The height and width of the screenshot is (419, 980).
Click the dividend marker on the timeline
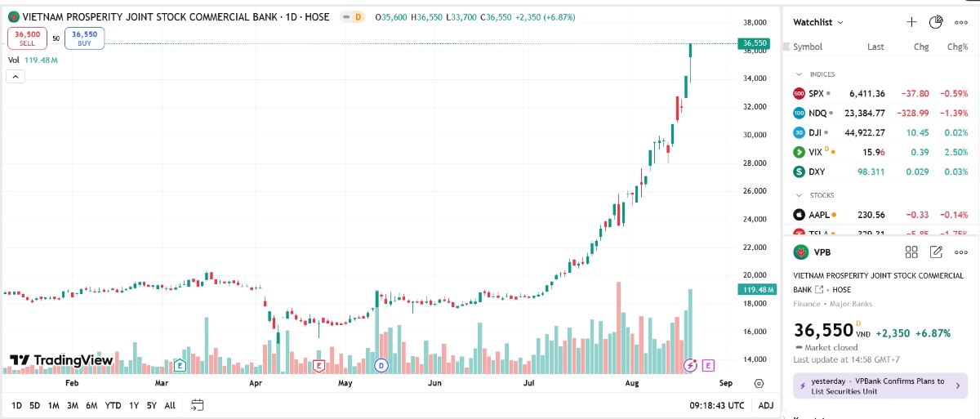381,366
